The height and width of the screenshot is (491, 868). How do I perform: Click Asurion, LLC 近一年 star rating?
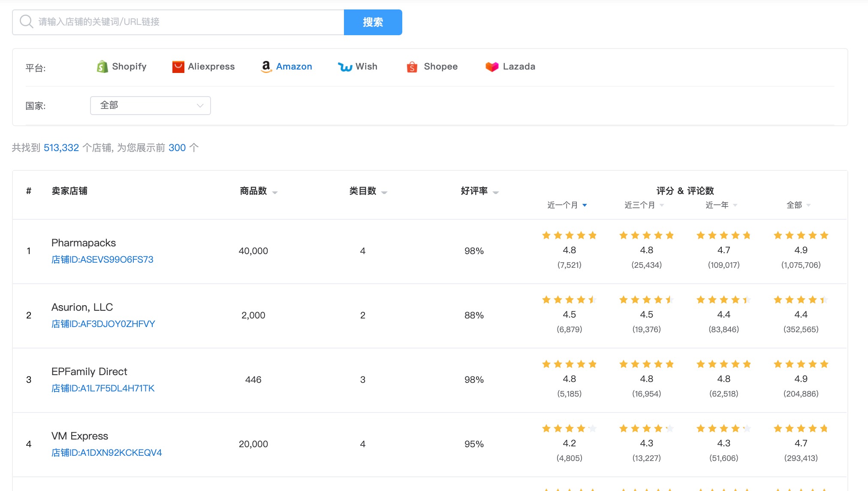723,300
